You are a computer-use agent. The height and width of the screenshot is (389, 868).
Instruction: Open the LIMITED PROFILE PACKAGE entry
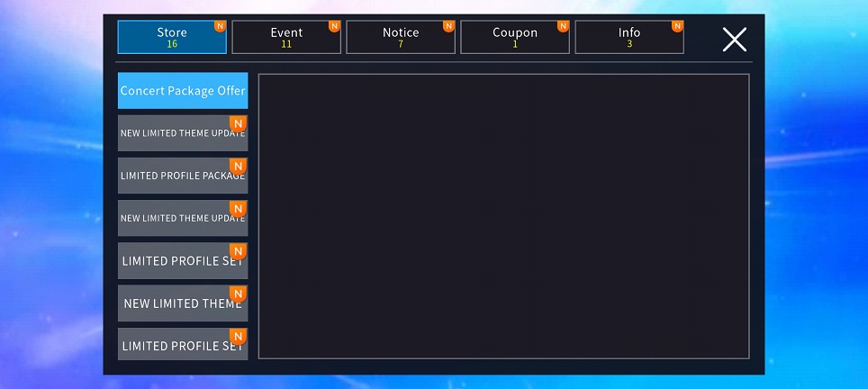183,176
